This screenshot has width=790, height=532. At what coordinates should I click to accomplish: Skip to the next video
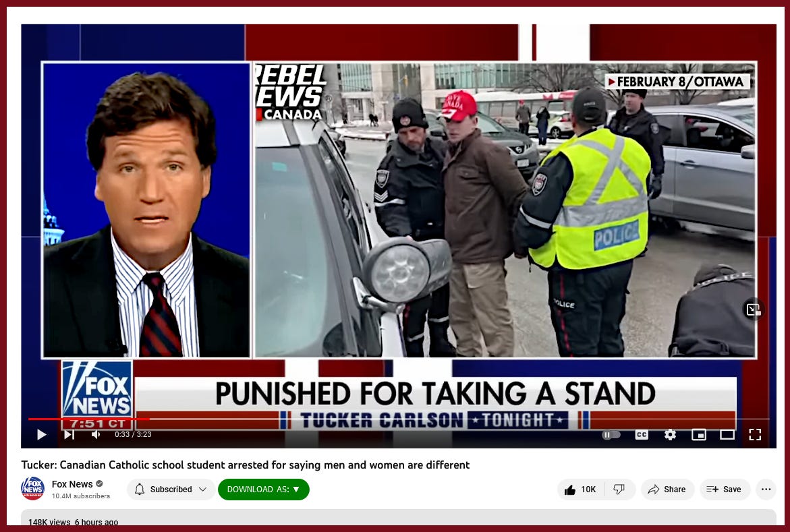69,434
